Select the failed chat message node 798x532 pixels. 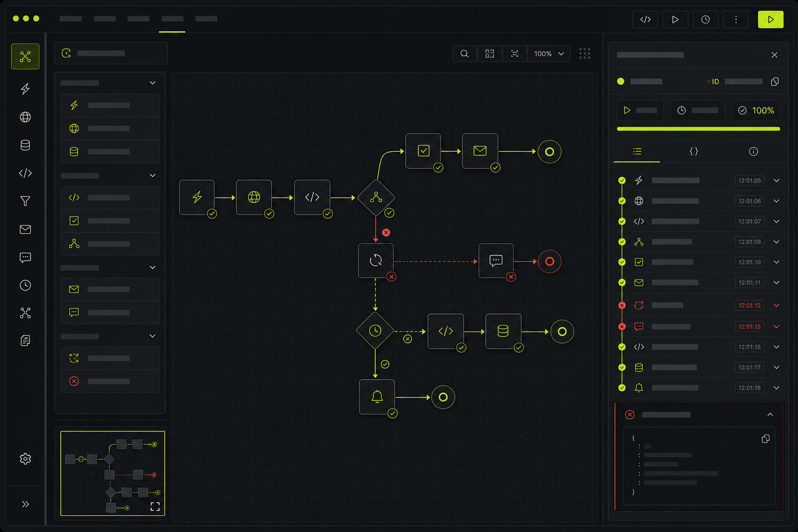click(x=496, y=261)
